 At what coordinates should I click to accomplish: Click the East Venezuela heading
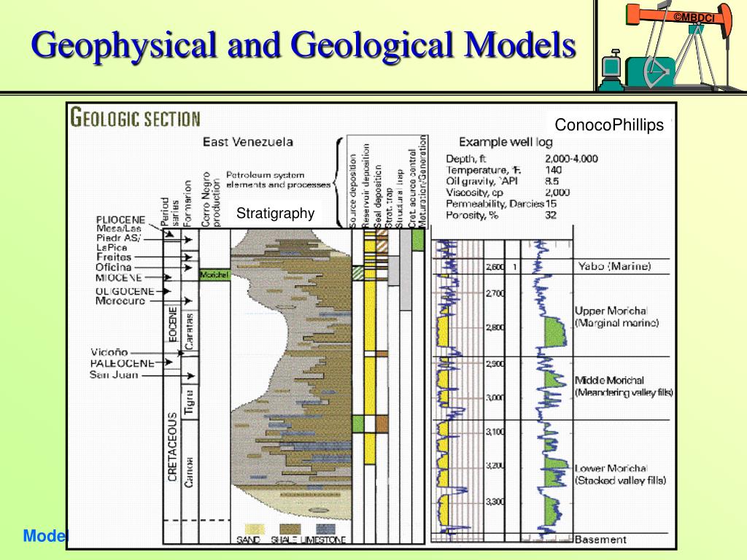coord(248,142)
